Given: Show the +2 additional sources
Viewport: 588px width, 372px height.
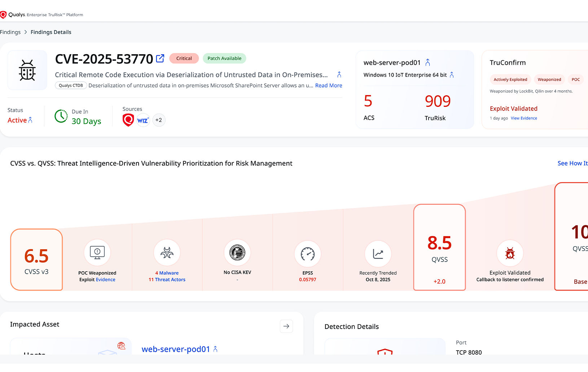Looking at the screenshot, I should click(159, 120).
